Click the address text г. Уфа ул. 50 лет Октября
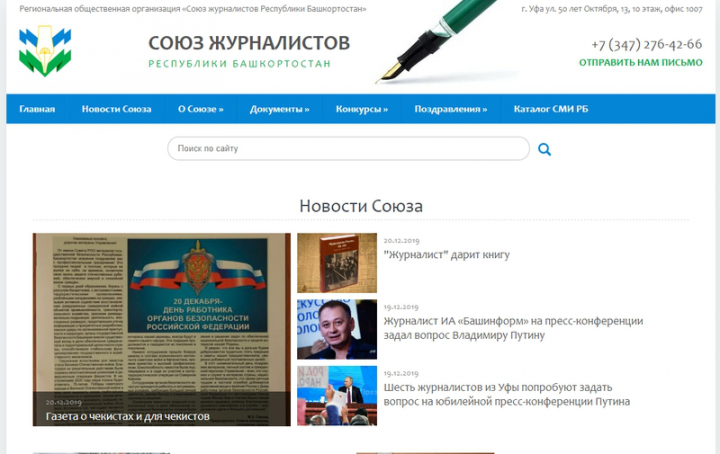Screen dimensions: 720x454 pyautogui.click(x=612, y=9)
